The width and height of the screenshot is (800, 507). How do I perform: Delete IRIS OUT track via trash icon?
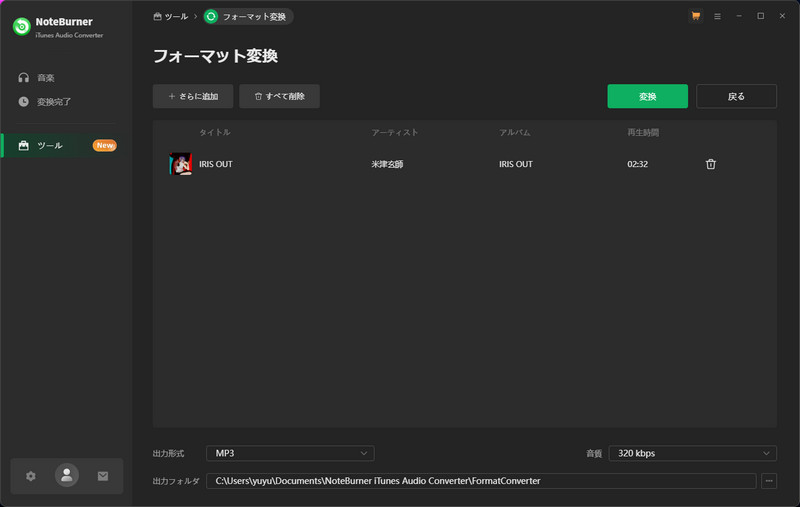click(x=711, y=164)
